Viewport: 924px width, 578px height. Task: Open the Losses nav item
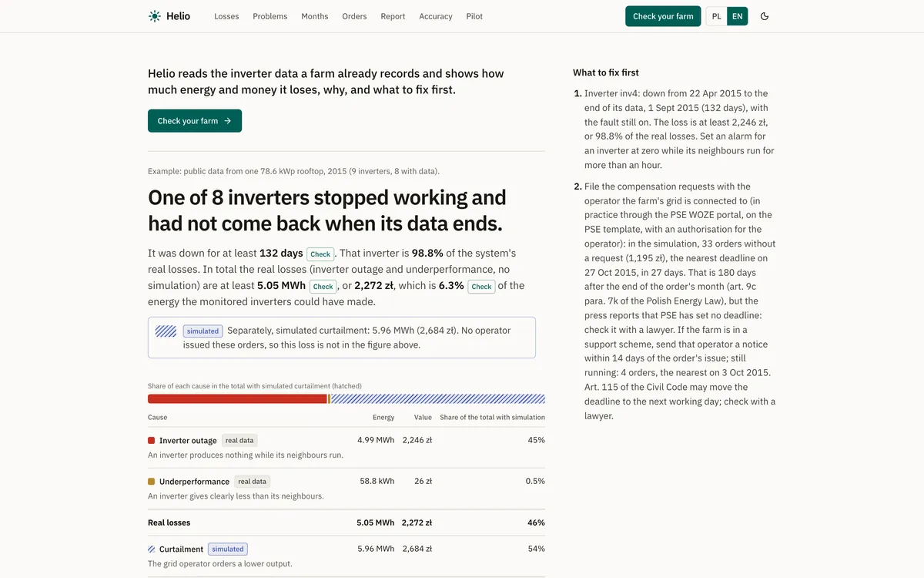[x=226, y=16]
